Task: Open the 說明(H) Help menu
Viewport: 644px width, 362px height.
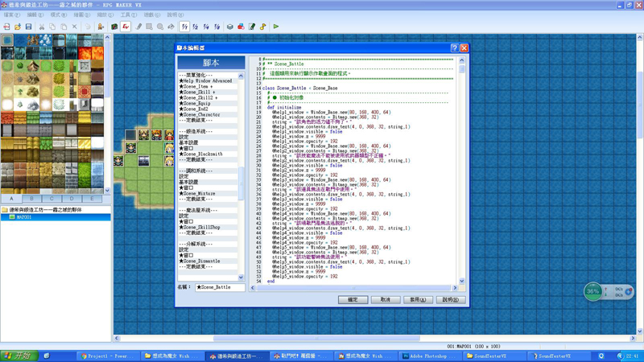Action: (x=175, y=14)
